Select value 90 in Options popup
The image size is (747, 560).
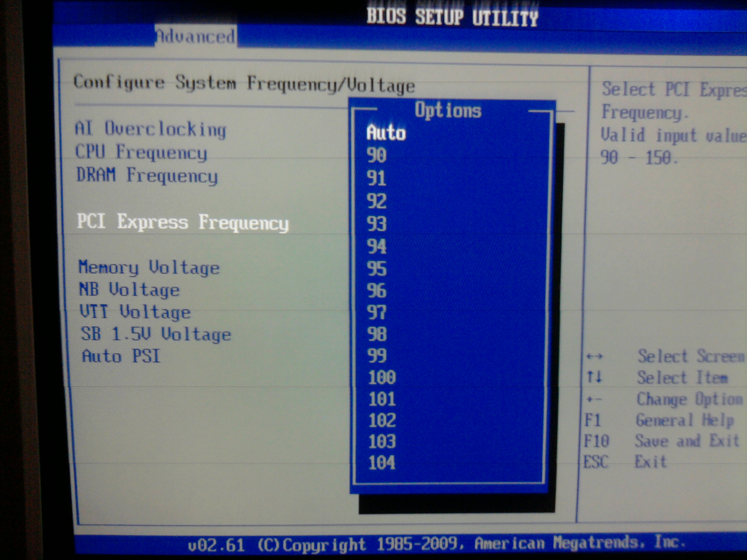pyautogui.click(x=376, y=155)
